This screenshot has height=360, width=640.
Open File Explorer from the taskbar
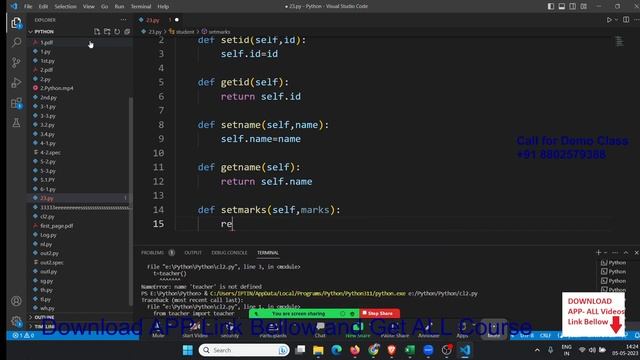318,350
